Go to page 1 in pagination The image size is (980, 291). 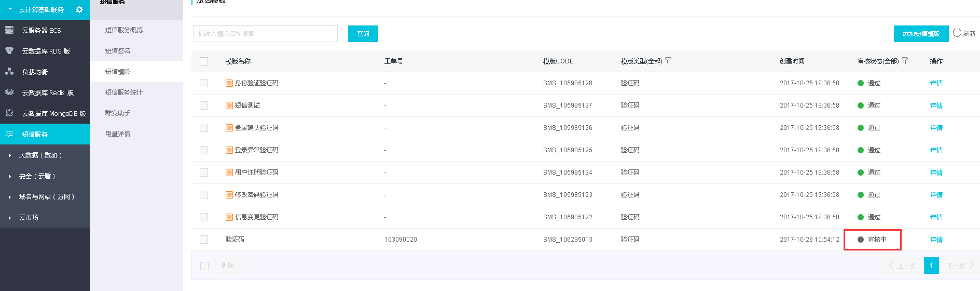tap(931, 266)
